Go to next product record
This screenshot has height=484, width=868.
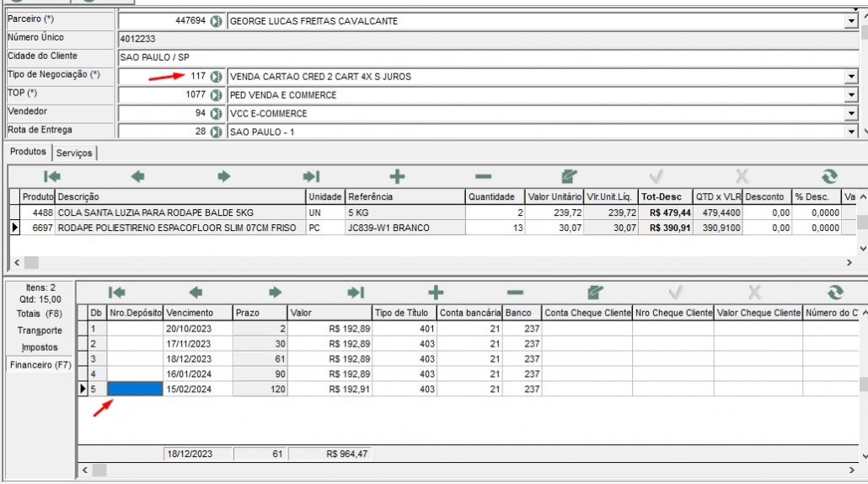click(x=224, y=176)
